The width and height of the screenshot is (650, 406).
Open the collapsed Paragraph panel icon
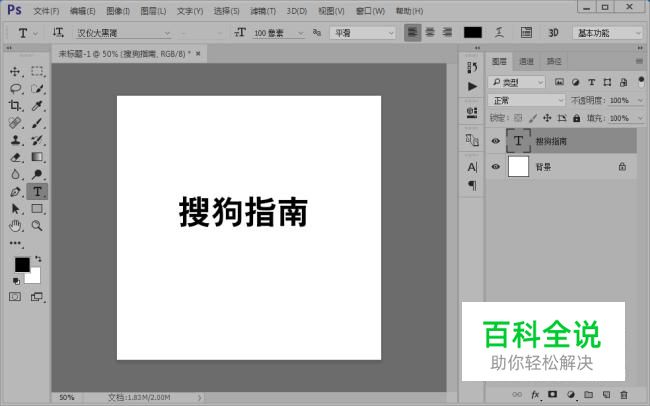pos(472,185)
